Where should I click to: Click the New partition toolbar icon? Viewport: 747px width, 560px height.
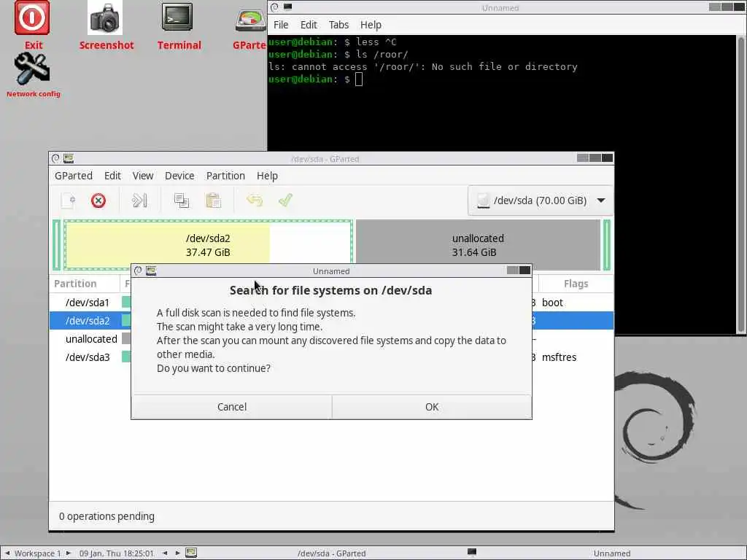pos(69,201)
